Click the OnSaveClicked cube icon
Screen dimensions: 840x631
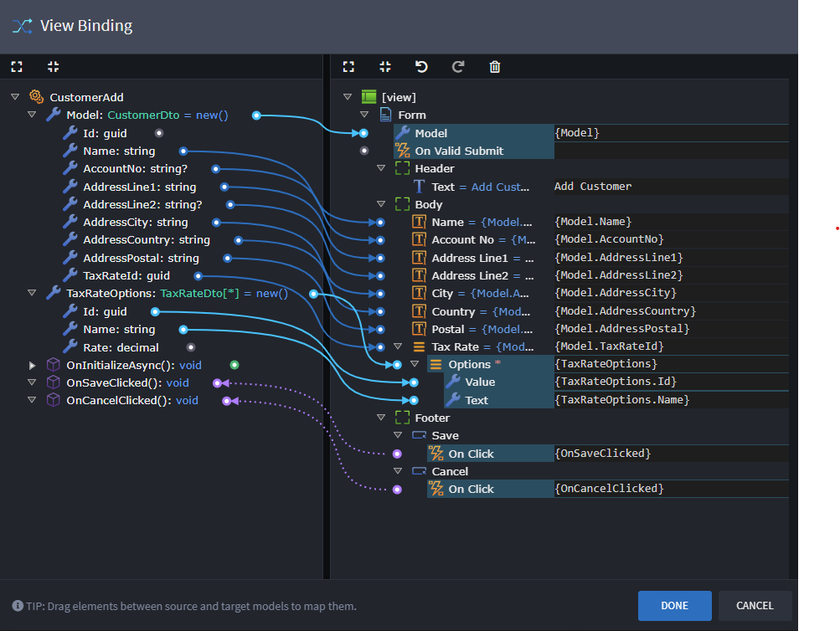(x=53, y=382)
